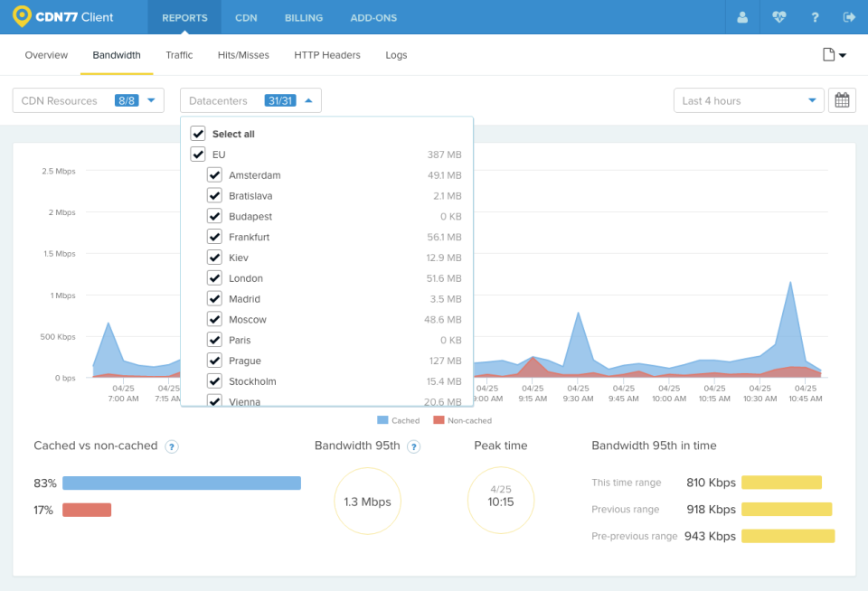This screenshot has width=868, height=591.
Task: Click help icon beside Cached vs non-cached
Action: pos(171,446)
